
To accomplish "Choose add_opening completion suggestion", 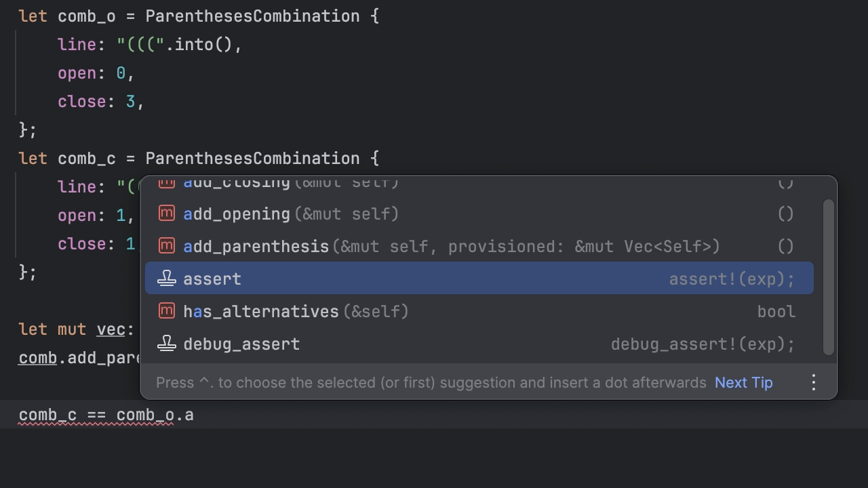I will click(x=236, y=213).
